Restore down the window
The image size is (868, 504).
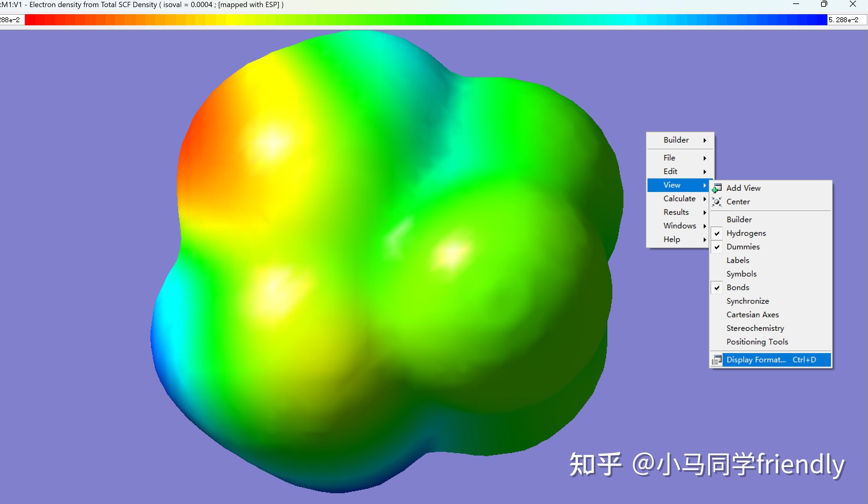click(824, 5)
